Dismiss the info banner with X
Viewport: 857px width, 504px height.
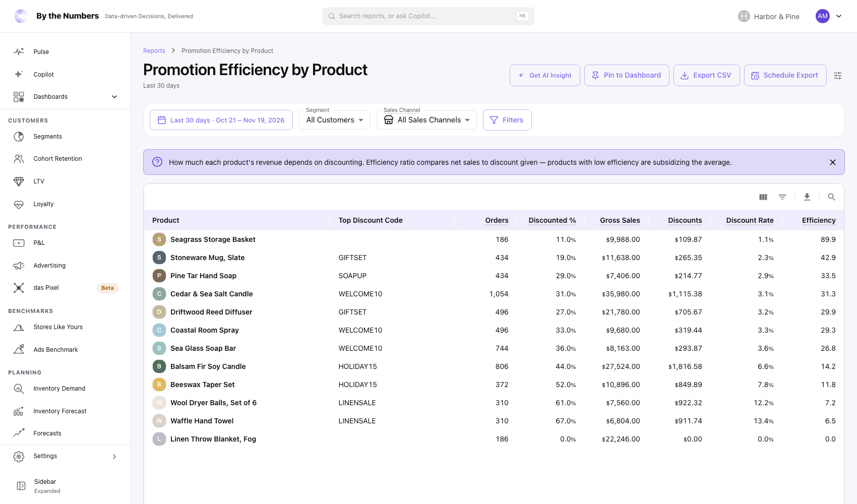(x=833, y=162)
